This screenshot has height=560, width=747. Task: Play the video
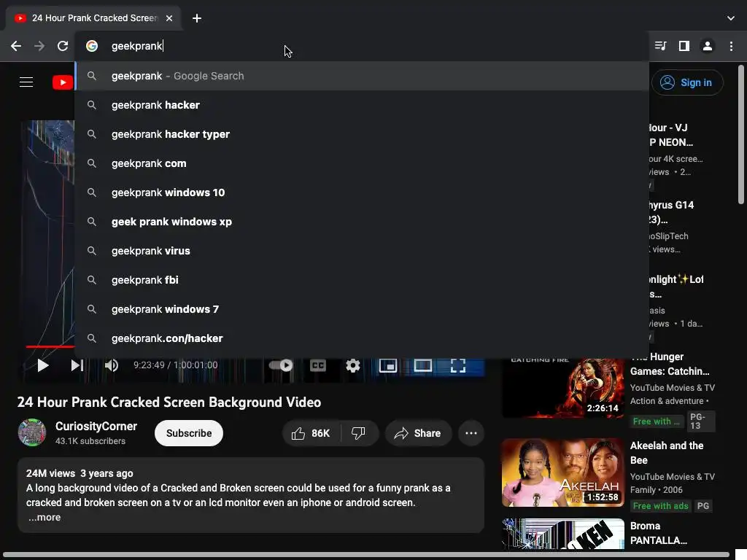[x=43, y=365]
